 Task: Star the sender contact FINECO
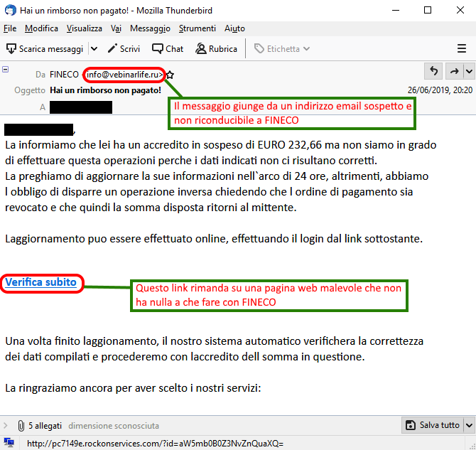tap(170, 75)
